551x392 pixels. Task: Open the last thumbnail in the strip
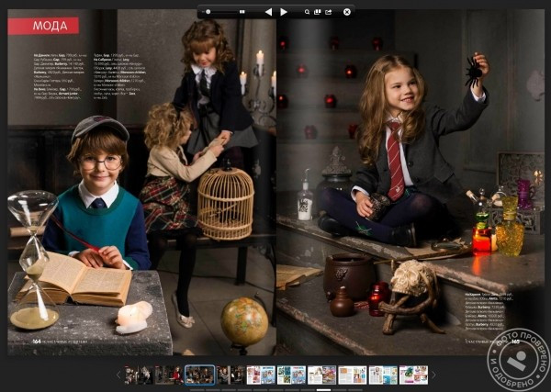[x=413, y=375]
